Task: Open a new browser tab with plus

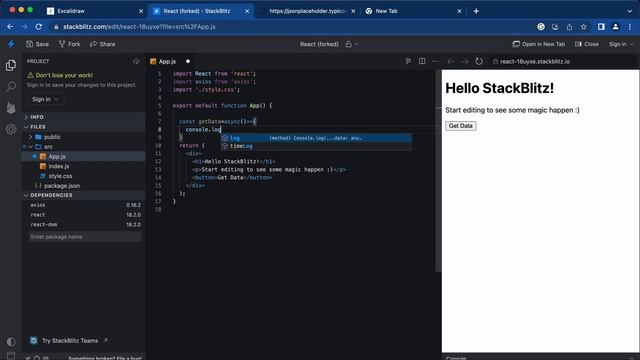Action: pyautogui.click(x=476, y=11)
